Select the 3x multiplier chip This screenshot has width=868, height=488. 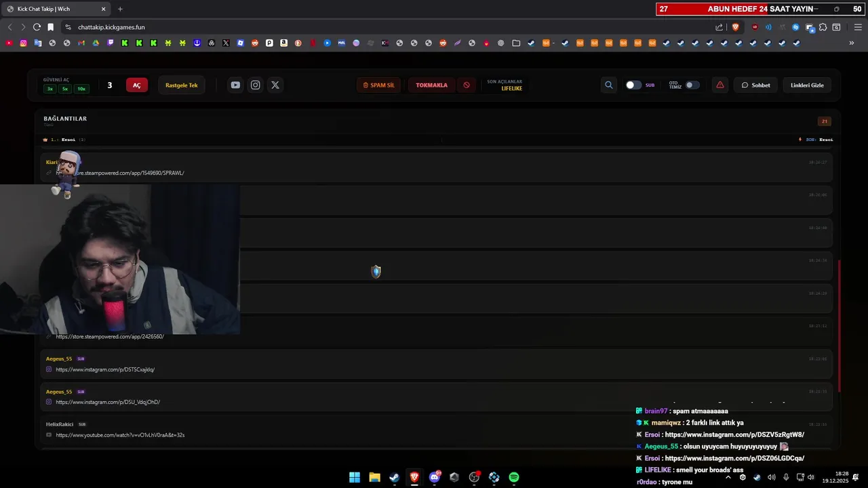(x=50, y=89)
